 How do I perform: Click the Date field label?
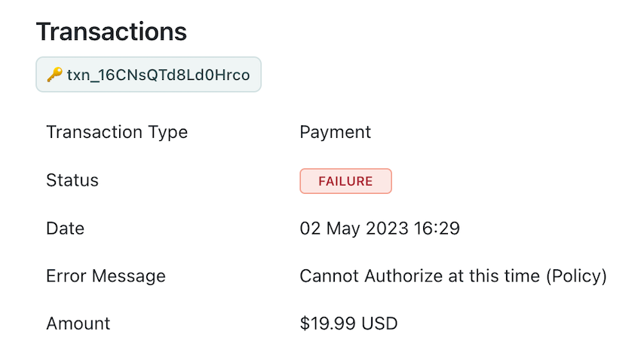click(x=65, y=228)
